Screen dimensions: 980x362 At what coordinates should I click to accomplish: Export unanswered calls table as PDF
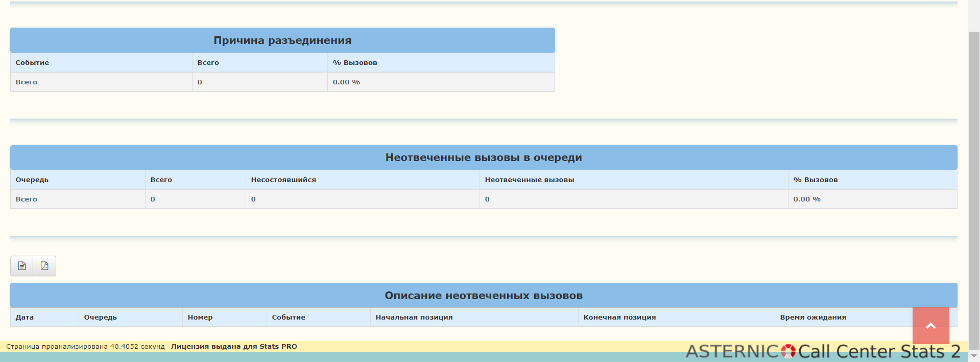(44, 266)
